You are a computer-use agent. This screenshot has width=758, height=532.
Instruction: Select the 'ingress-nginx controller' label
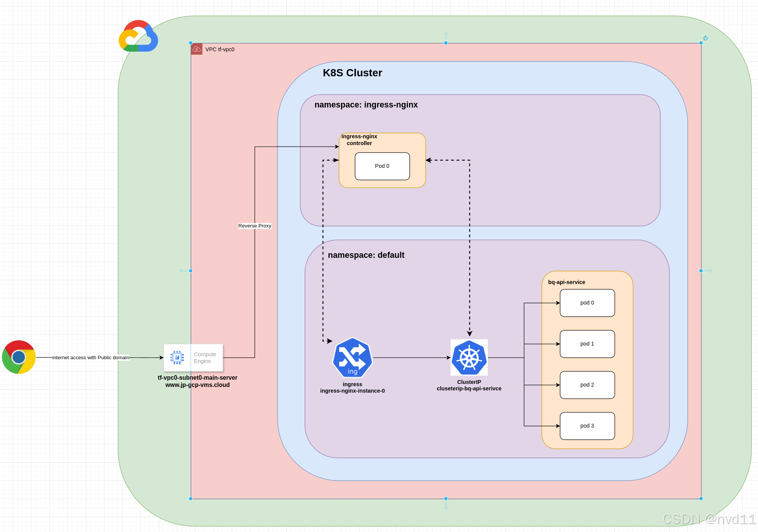coord(359,140)
